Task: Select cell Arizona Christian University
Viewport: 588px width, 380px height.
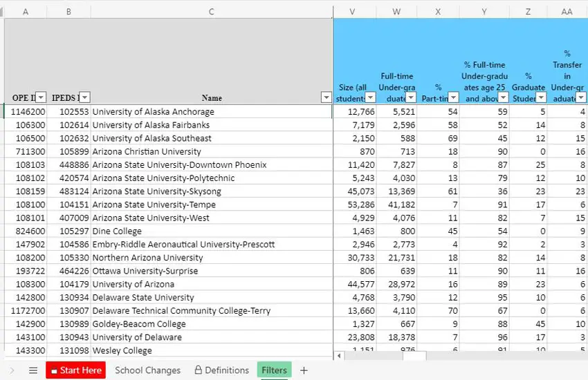Action: tap(212, 151)
